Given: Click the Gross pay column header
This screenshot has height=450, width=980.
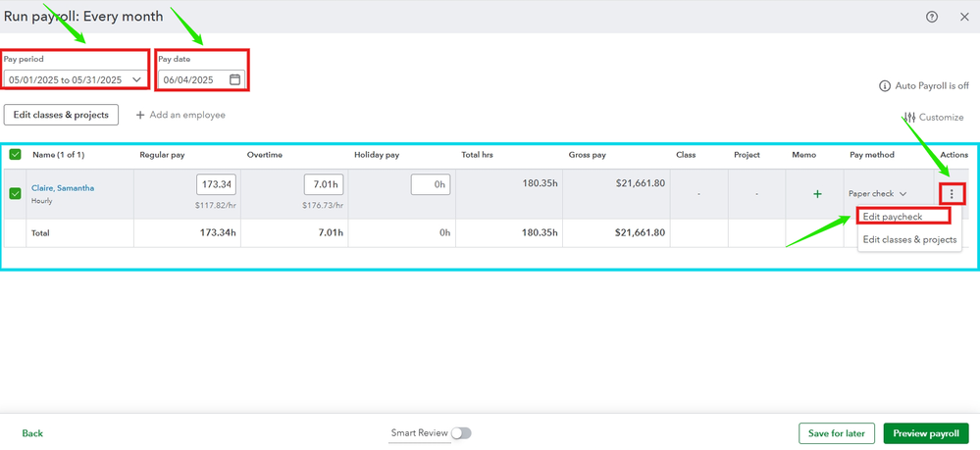Looking at the screenshot, I should pos(587,154).
